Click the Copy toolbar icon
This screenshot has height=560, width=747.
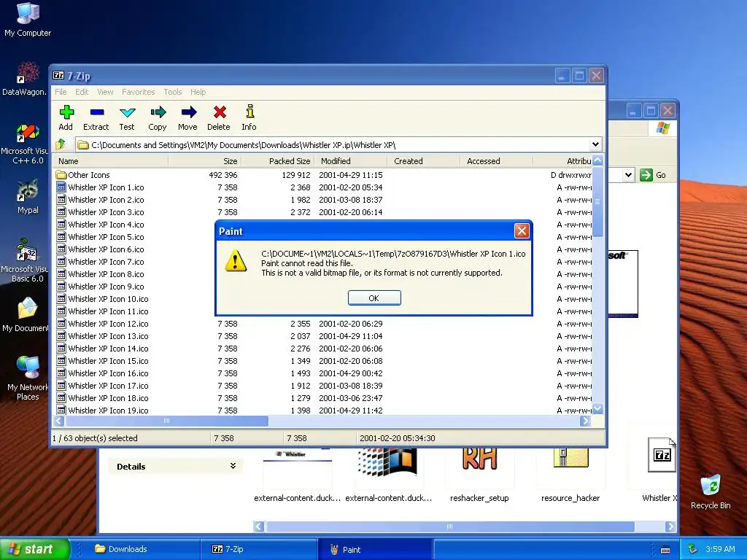(158, 112)
